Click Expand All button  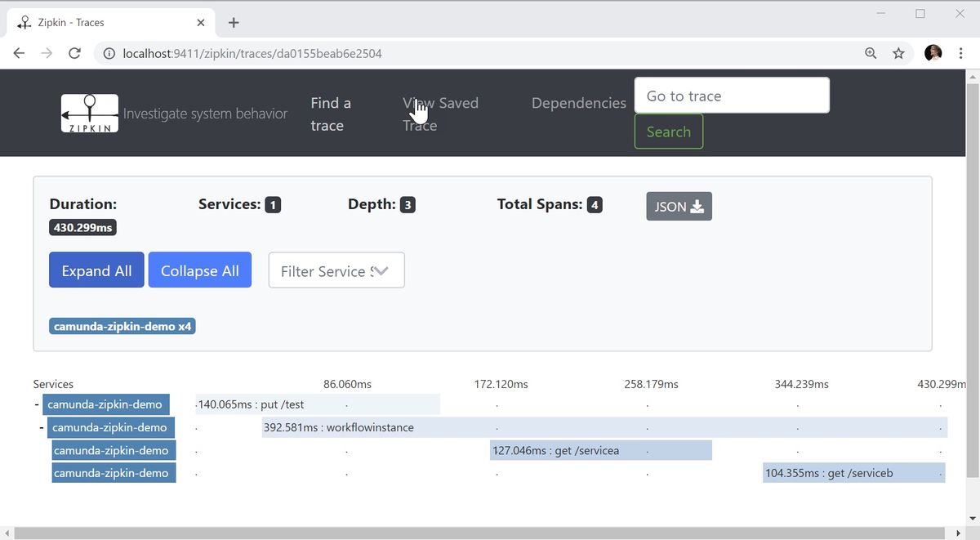96,270
